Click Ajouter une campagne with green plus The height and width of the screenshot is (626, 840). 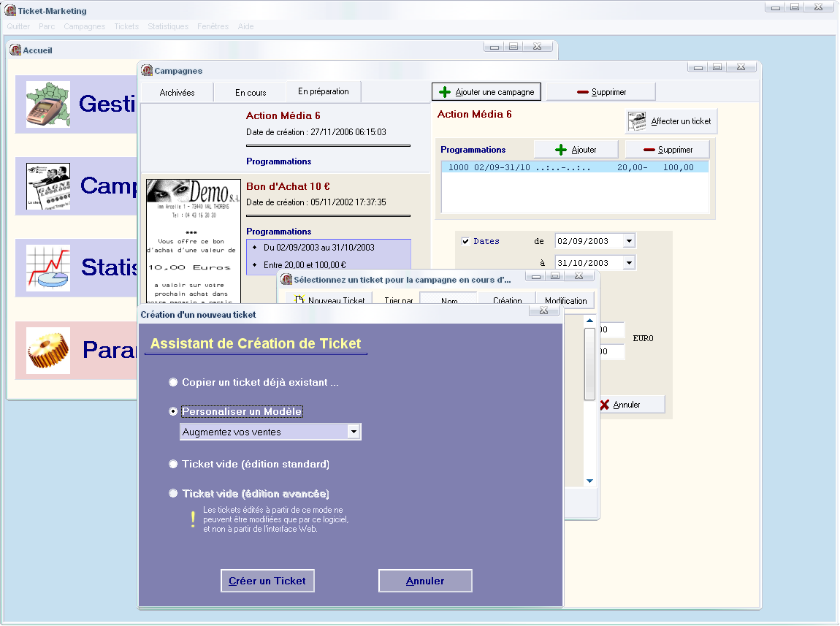486,92
